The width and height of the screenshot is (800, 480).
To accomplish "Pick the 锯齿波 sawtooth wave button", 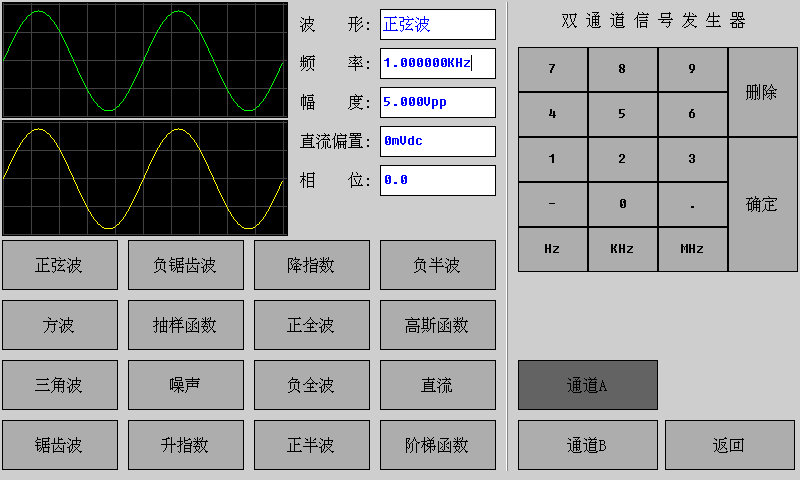I will pyautogui.click(x=60, y=445).
